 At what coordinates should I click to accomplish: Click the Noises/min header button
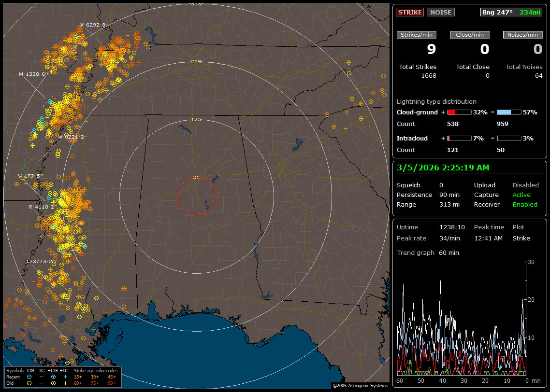click(522, 35)
